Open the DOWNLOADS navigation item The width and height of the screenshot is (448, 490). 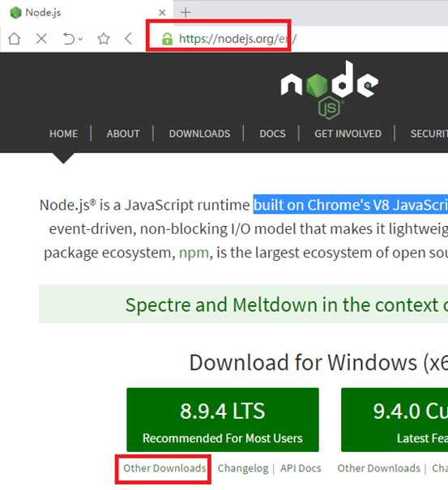200,134
